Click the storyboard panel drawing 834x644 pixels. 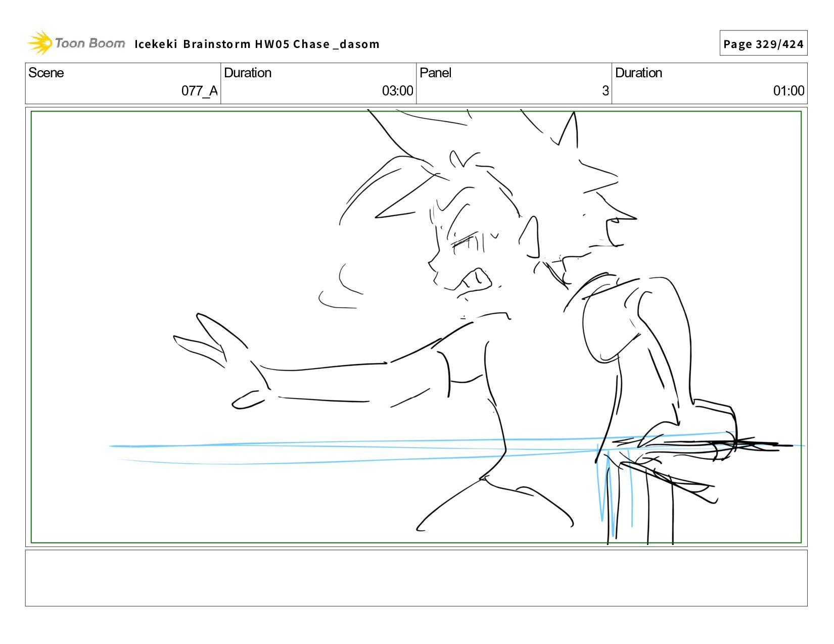click(x=416, y=327)
